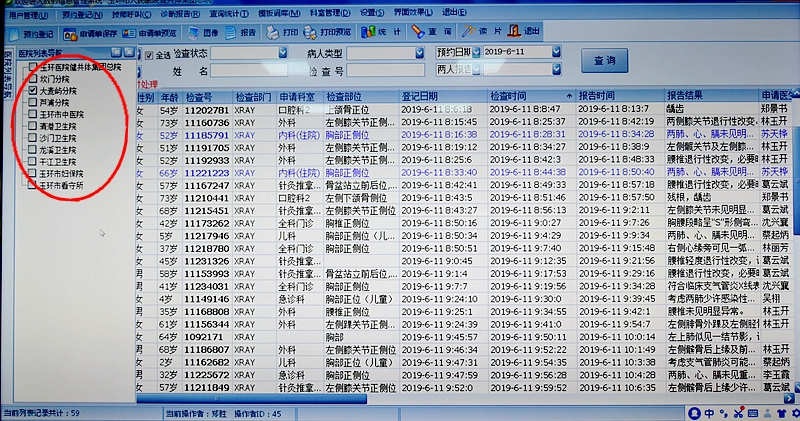800x421 pixels.
Task: Select the row with 检查号 11185791
Action: point(207,134)
